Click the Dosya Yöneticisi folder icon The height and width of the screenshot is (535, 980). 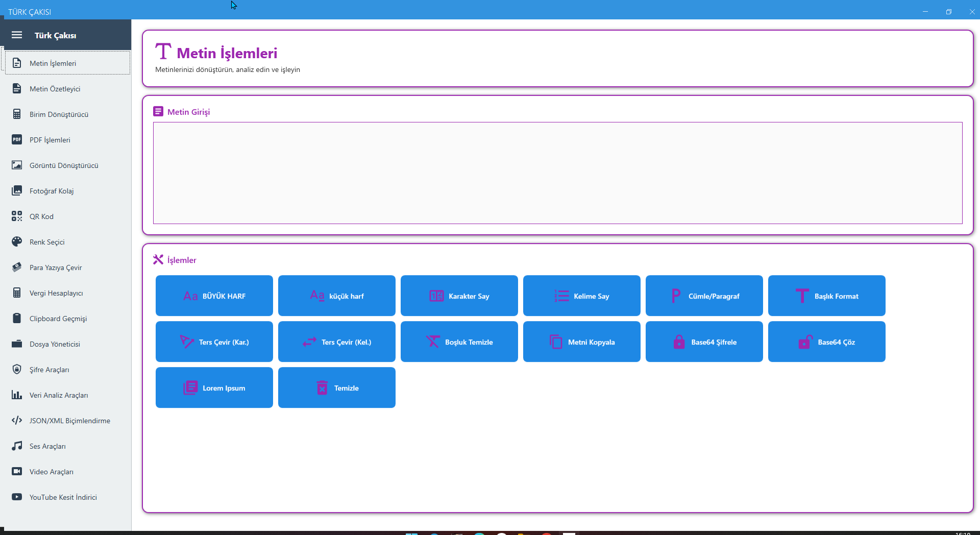pyautogui.click(x=17, y=344)
